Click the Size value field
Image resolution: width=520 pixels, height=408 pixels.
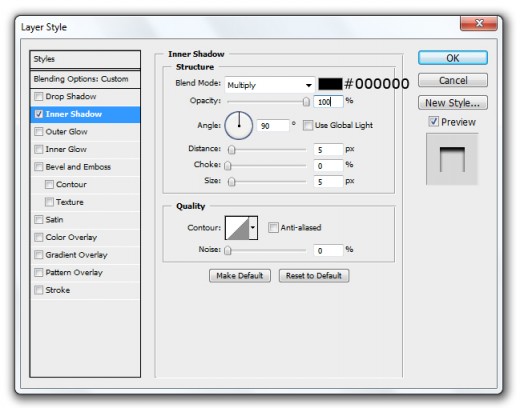pos(328,182)
